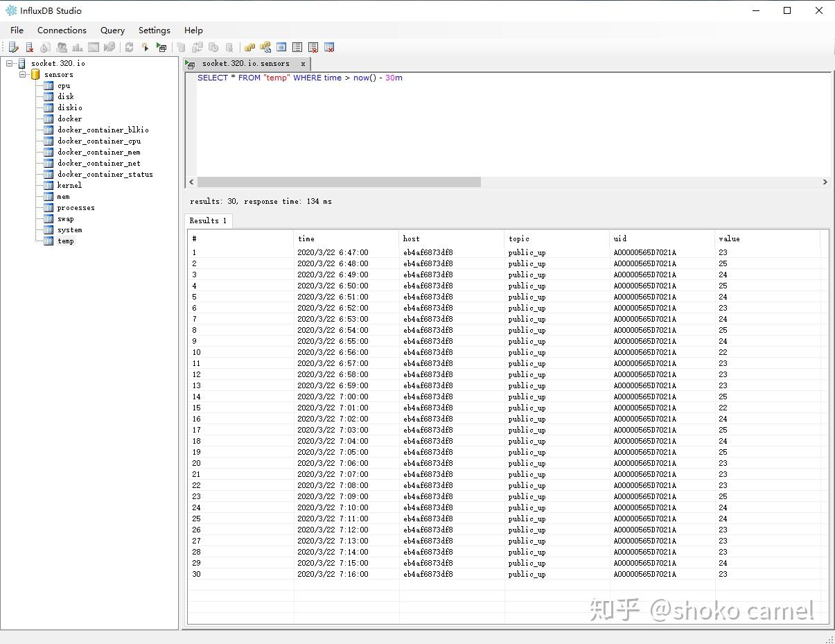Open the Connections menu
The image size is (835, 644).
pos(62,30)
